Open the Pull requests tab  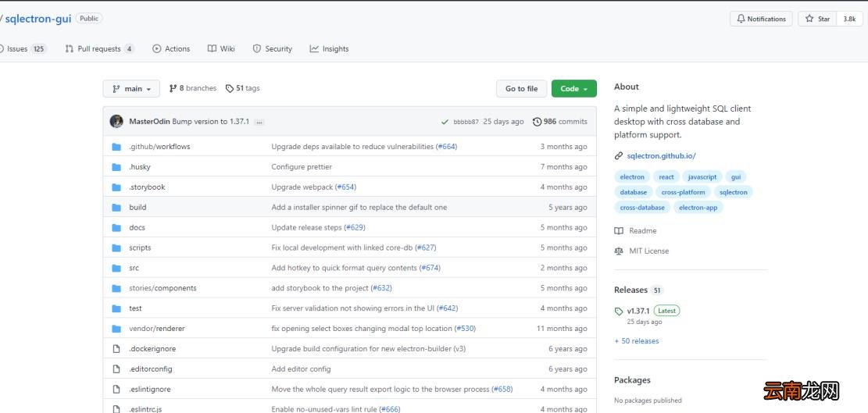(100, 48)
